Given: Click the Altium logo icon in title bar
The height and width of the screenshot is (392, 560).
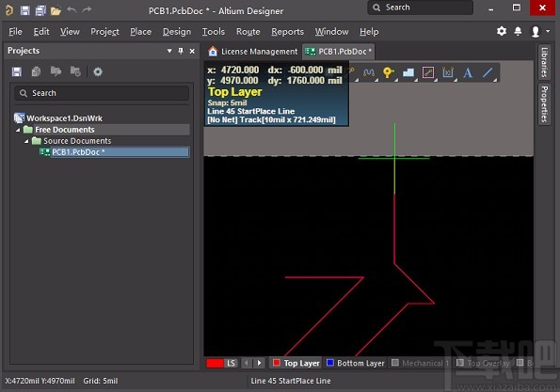Looking at the screenshot, I should (x=9, y=10).
